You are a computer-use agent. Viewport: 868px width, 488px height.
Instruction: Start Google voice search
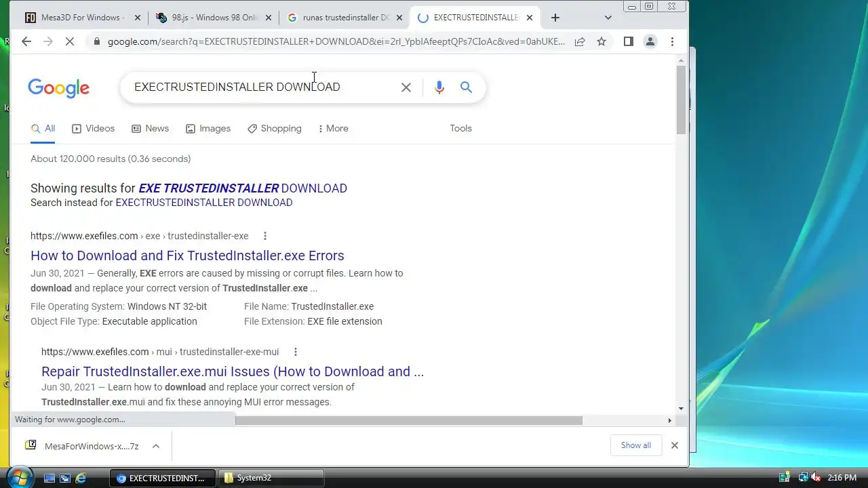(439, 87)
